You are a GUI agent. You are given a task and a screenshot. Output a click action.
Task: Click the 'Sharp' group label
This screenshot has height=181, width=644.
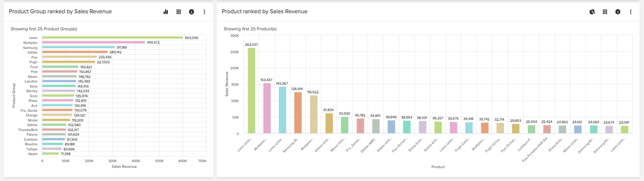[33, 101]
